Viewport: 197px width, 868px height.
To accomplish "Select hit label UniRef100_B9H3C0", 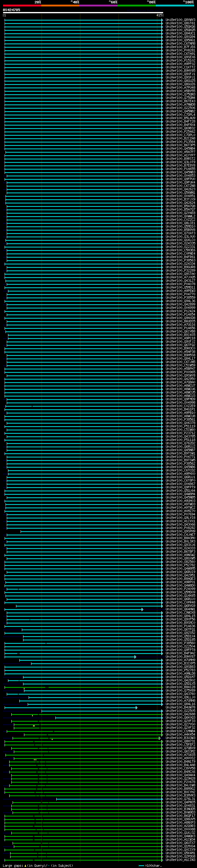I will coord(180,348).
